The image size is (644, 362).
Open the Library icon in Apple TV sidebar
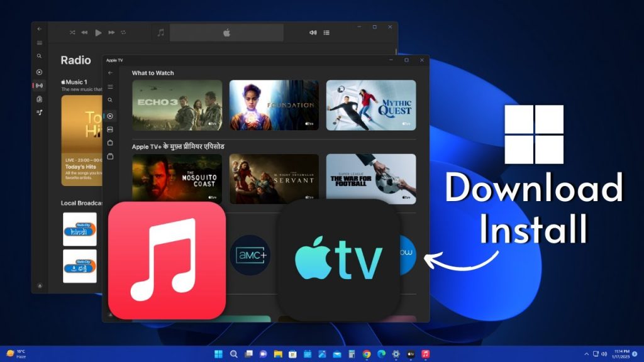pos(110,156)
